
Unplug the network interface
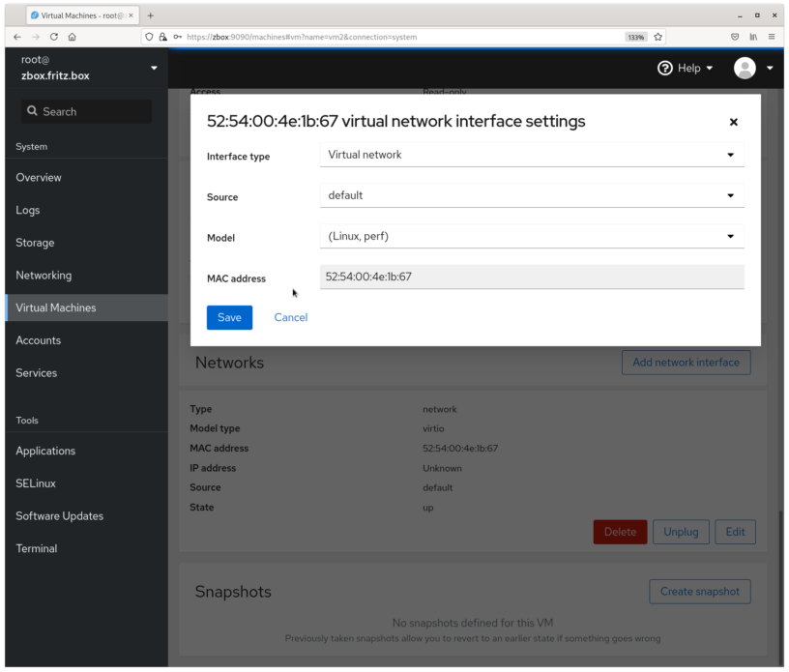point(681,531)
